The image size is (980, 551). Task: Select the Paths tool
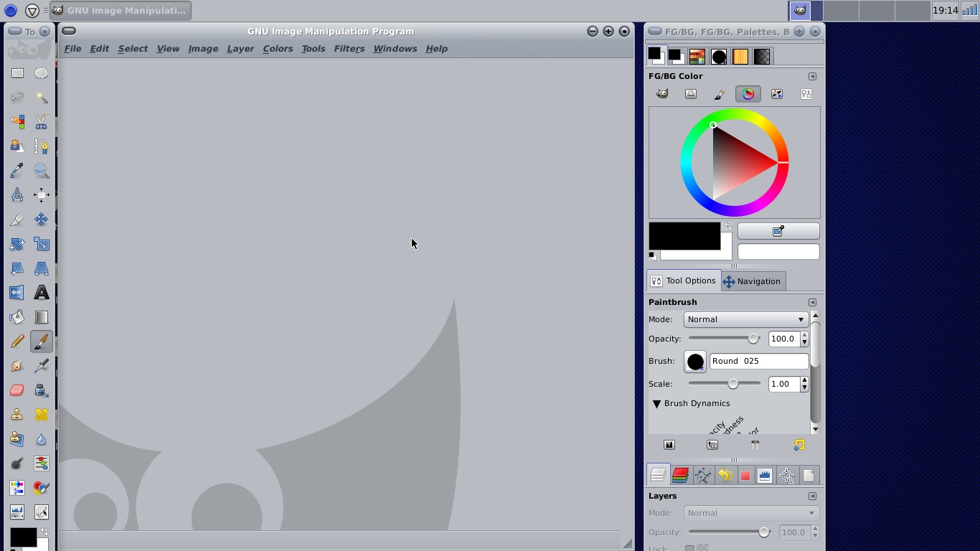coord(42,146)
